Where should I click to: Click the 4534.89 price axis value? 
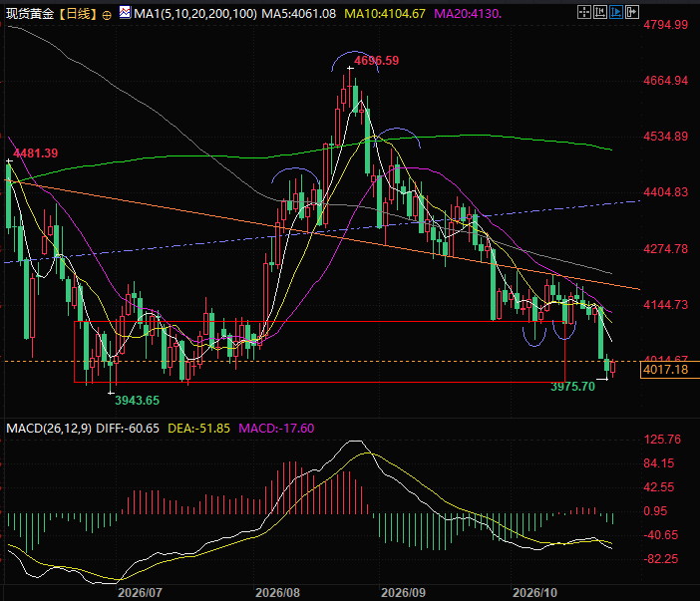pos(666,137)
